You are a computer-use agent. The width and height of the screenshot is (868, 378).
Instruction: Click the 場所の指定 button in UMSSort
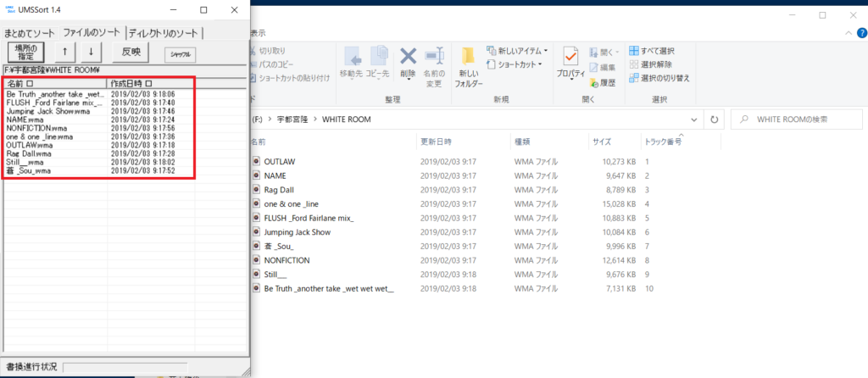[x=25, y=53]
